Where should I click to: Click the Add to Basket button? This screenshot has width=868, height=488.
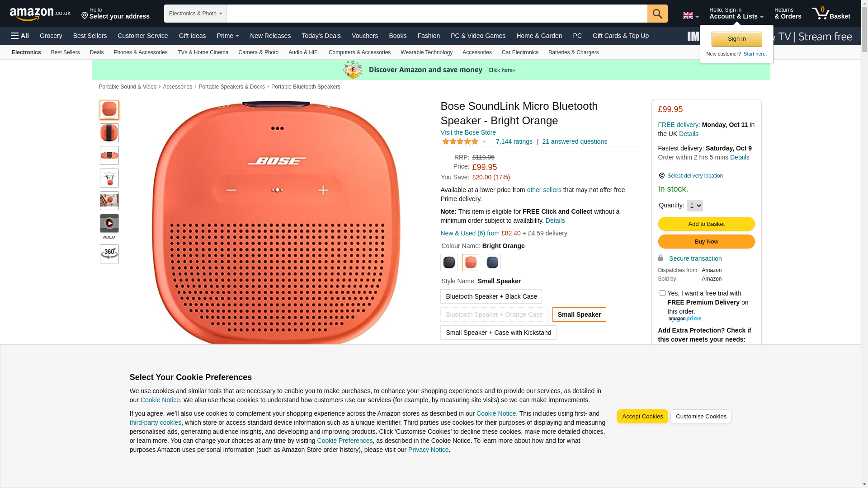pyautogui.click(x=706, y=224)
